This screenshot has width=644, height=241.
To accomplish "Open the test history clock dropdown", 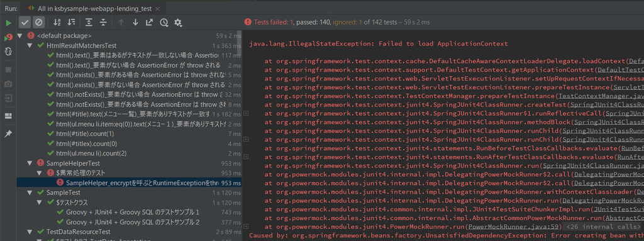I will click(x=164, y=23).
